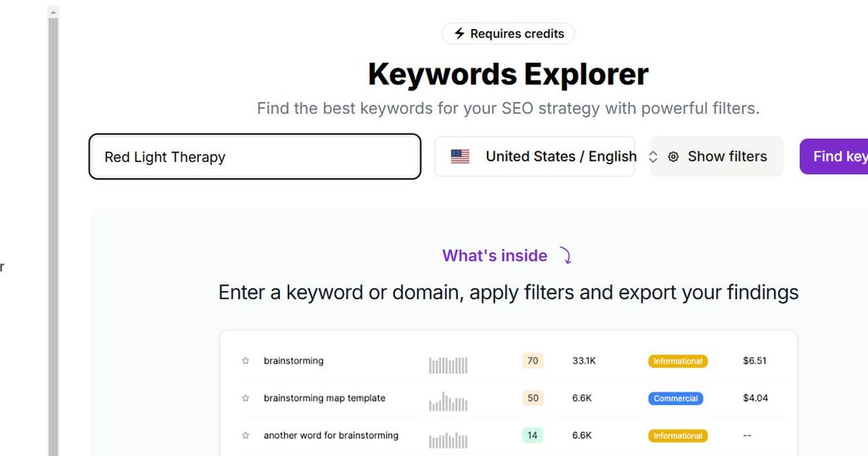Click the lightning bolt in Requires credits badge
This screenshot has height=456, width=868.
pyautogui.click(x=461, y=33)
